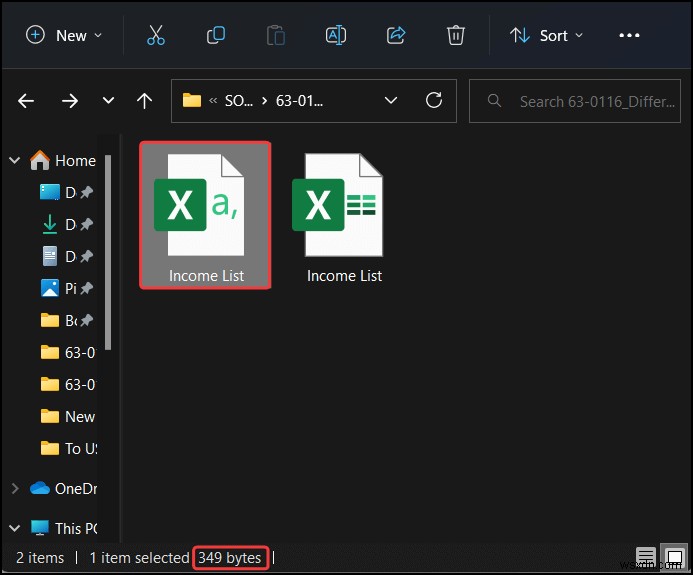Open OneDrive in the navigation pane
This screenshot has width=693, height=575.
(x=63, y=488)
